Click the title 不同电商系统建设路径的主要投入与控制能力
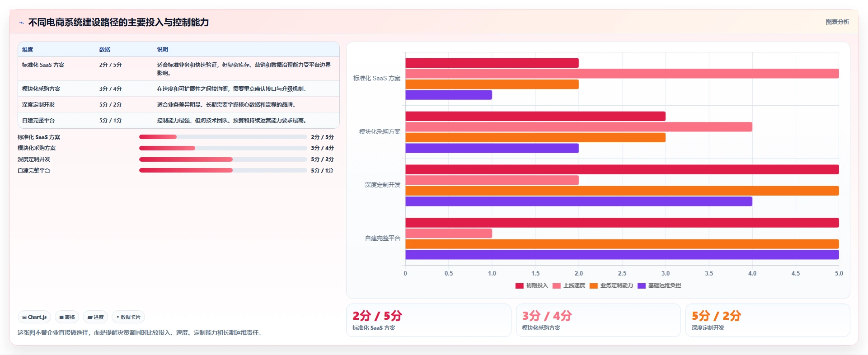 (x=118, y=22)
